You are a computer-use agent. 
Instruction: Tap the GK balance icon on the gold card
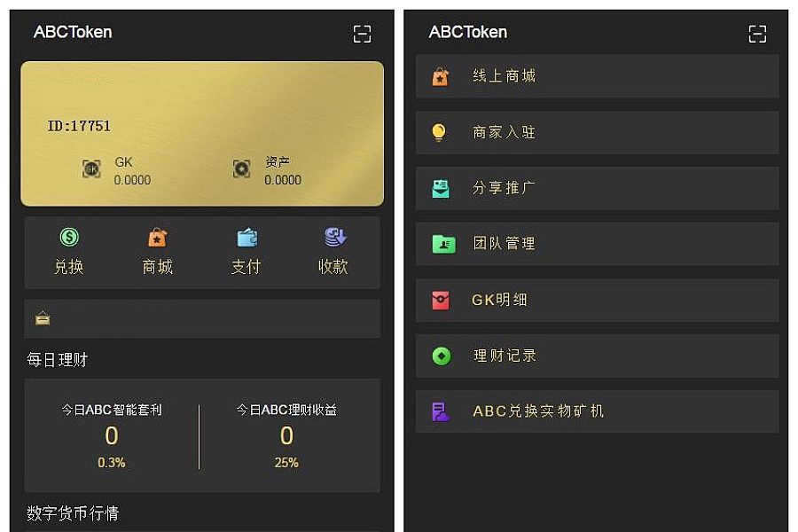(91, 168)
